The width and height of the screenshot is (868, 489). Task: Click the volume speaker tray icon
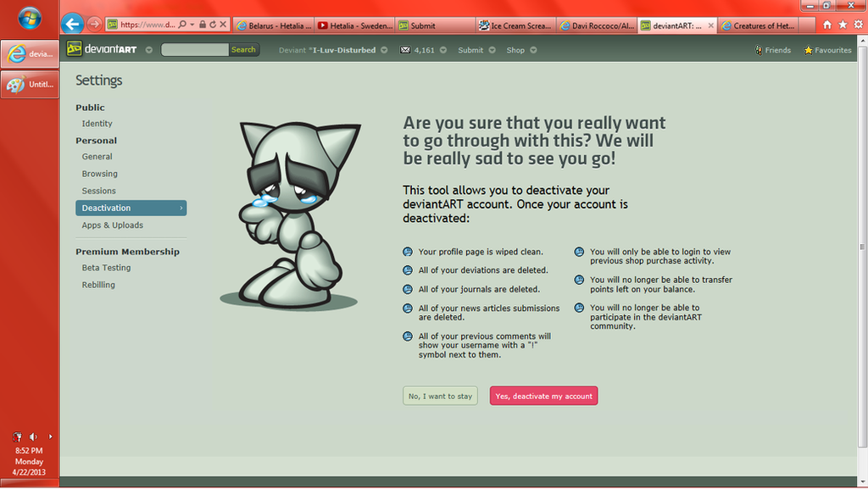[33, 436]
